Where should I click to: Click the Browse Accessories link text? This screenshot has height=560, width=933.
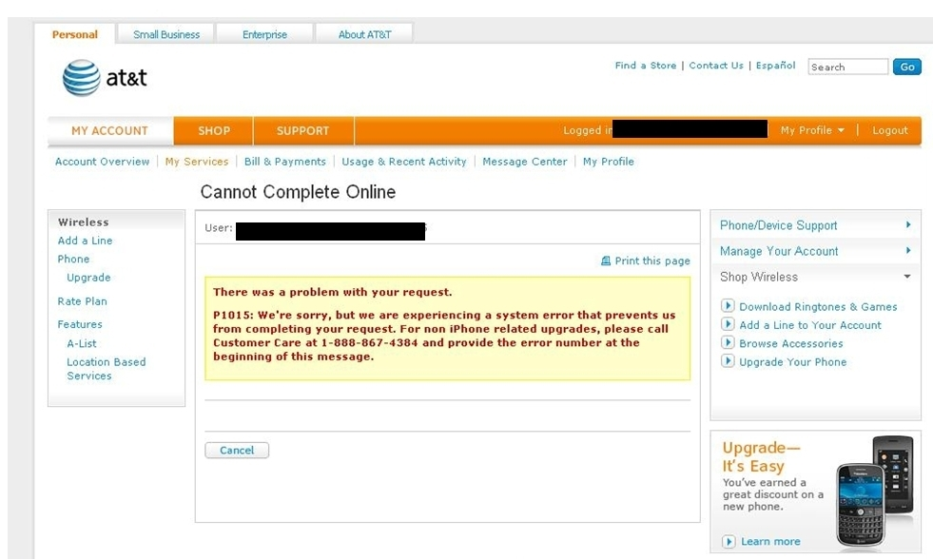[x=790, y=343]
